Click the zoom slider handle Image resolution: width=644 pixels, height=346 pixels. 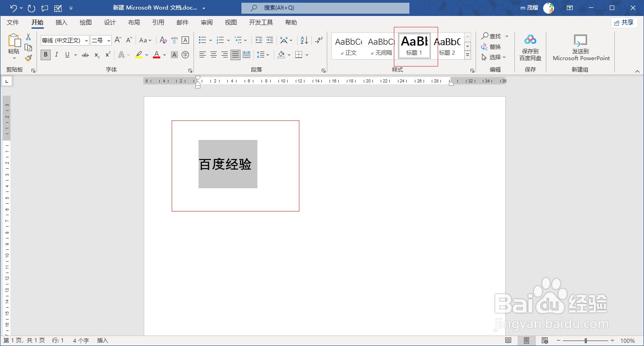click(x=586, y=341)
